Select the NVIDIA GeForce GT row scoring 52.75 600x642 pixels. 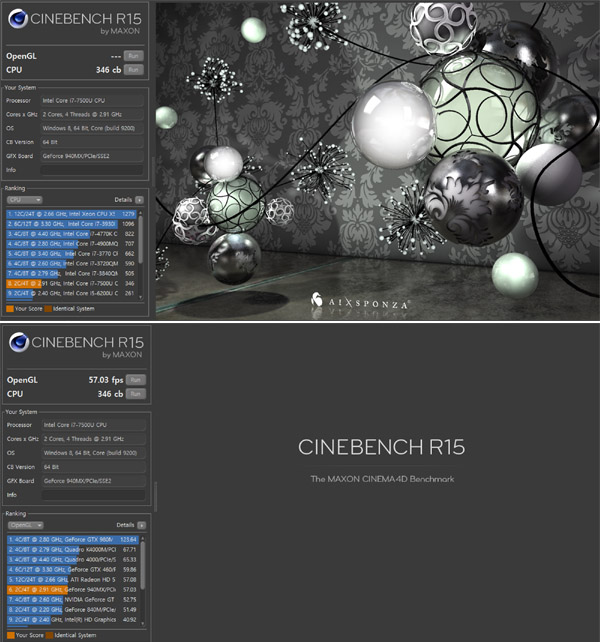(73, 599)
